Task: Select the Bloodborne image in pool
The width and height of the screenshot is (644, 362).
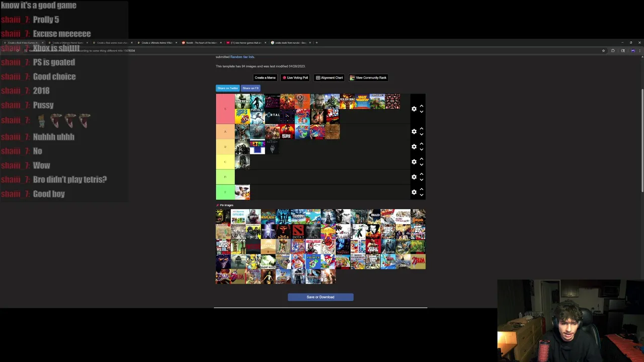Action: click(314, 231)
